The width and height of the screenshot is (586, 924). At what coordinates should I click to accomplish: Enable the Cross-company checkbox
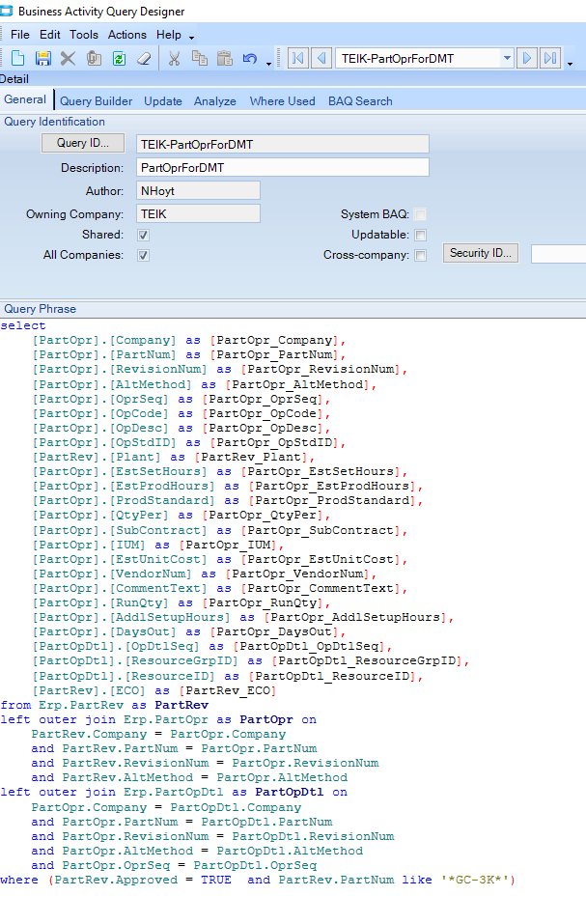point(420,255)
